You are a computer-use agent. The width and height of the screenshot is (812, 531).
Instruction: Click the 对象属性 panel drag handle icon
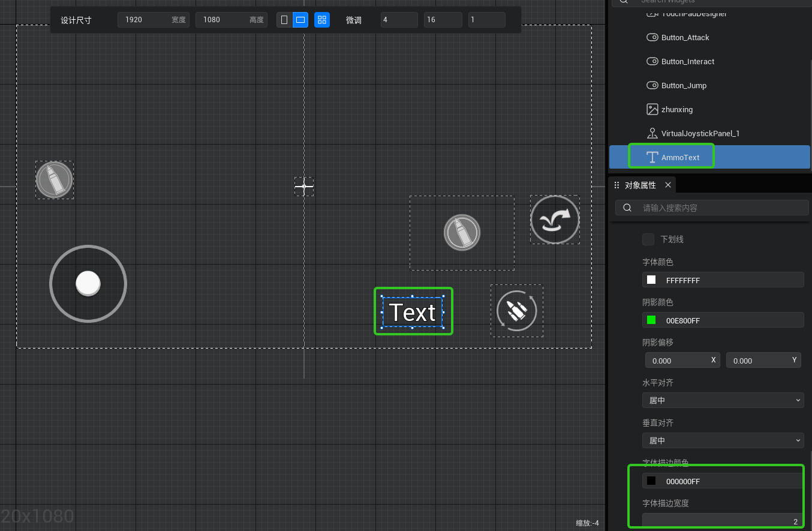point(616,185)
